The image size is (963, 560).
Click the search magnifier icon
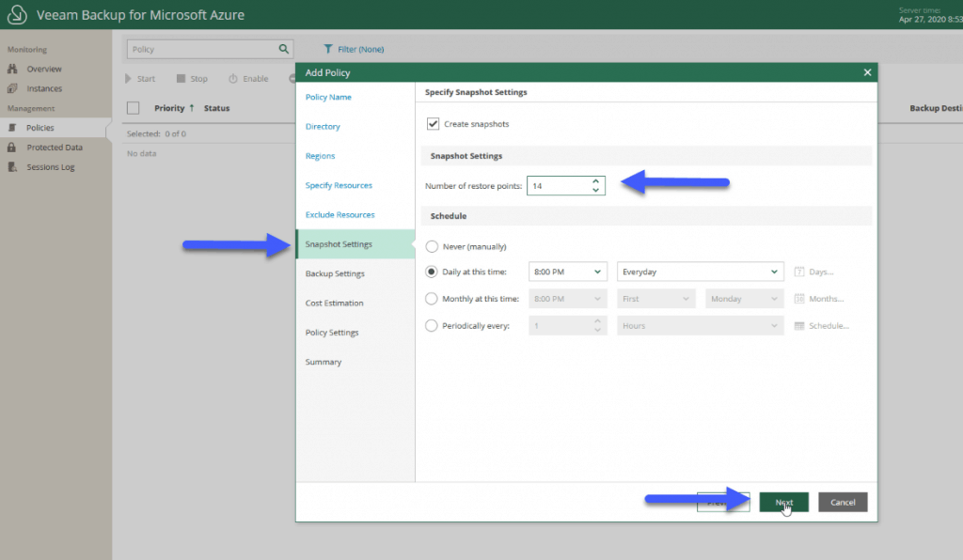click(x=284, y=49)
